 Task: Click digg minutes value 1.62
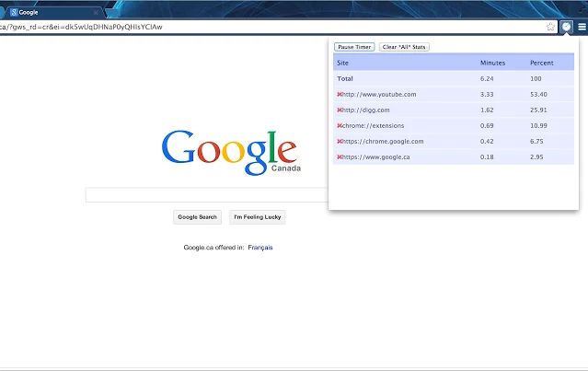tap(487, 110)
